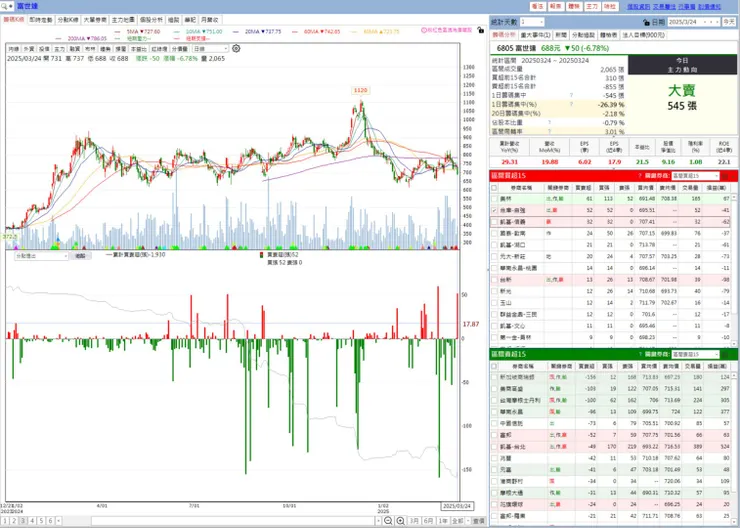Set chart range to 6月
Viewport: 740px width, 528px height.
tap(429, 521)
